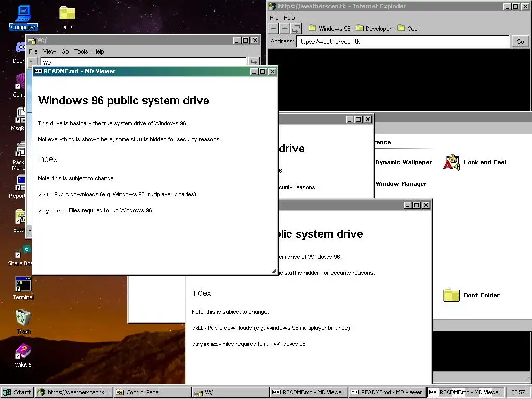This screenshot has height=399, width=532.
Task: Open the Cool bookmark folder
Action: pyautogui.click(x=408, y=29)
